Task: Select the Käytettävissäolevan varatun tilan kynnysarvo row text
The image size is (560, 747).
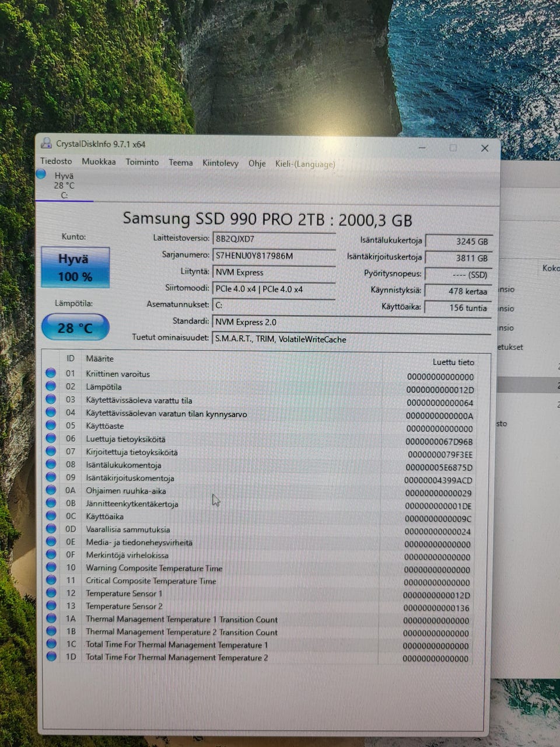Action: 166,414
